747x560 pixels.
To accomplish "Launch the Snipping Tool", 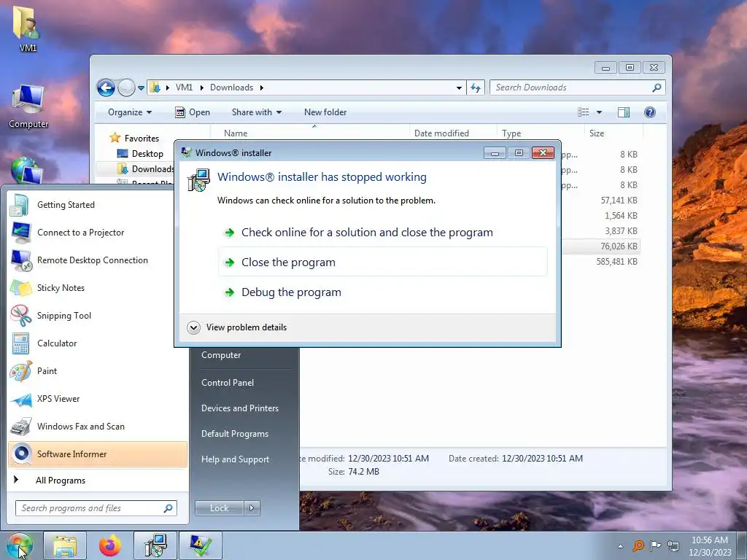I will (98, 315).
